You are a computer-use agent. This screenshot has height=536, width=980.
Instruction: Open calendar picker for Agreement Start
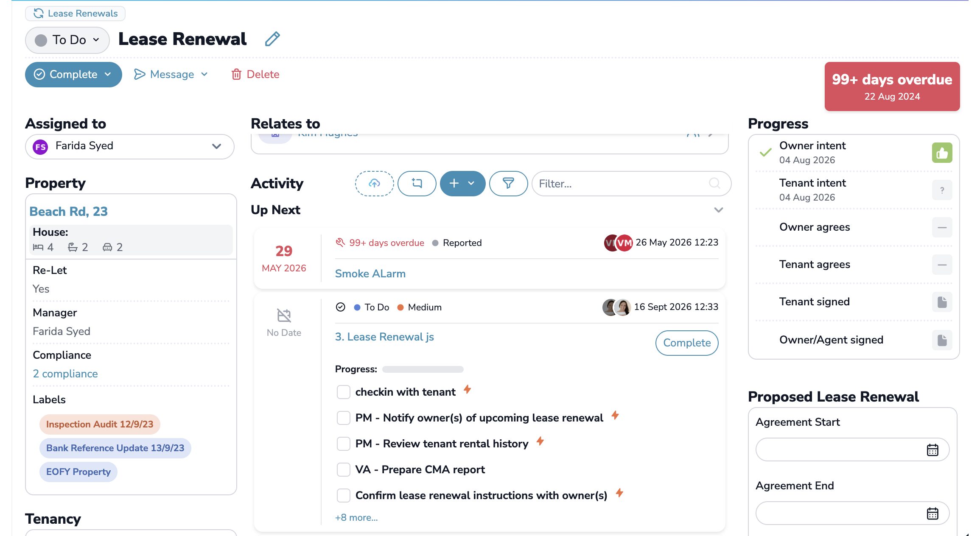click(932, 450)
